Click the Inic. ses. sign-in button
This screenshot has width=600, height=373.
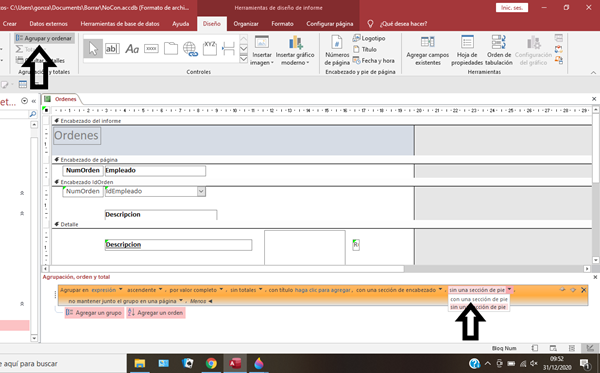(512, 8)
